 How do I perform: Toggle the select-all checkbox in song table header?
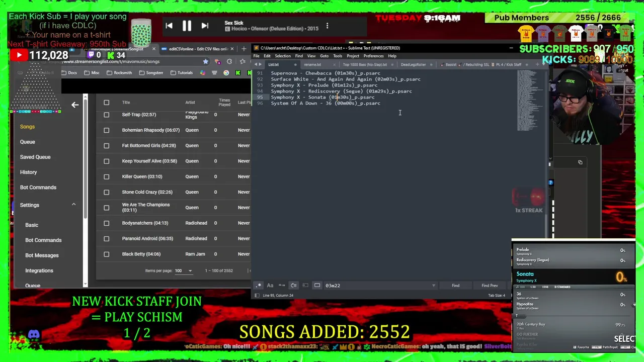pos(106,103)
